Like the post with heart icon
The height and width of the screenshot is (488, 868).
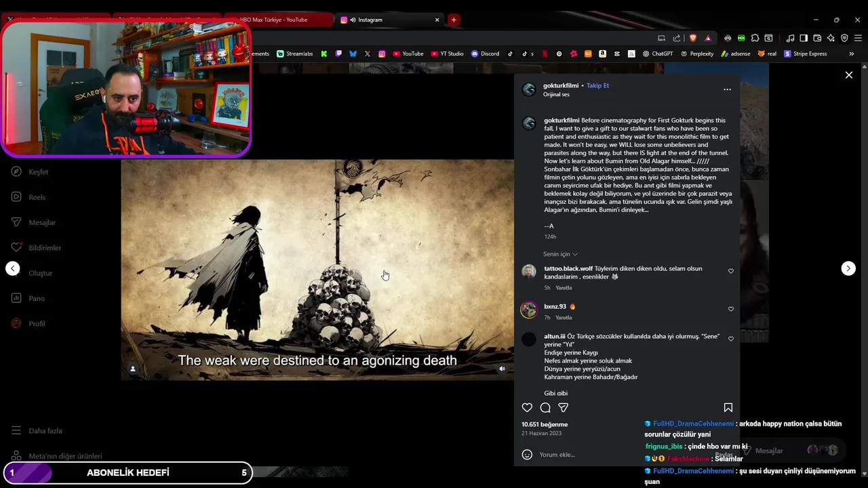(x=527, y=407)
